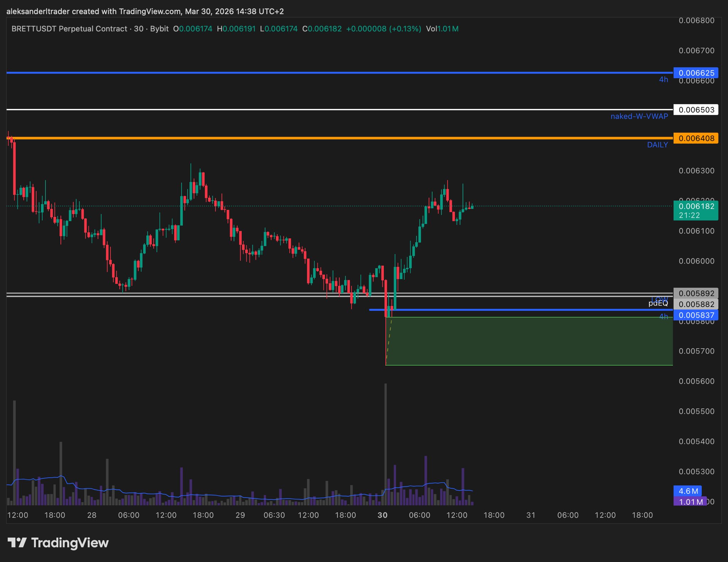Click the naked-W-VWAP line label
Screen dimensions: 728x562
(639, 116)
